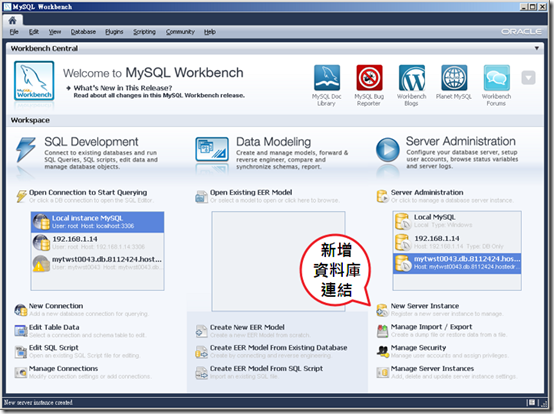Click the Edit SQL Script icon

point(21,351)
